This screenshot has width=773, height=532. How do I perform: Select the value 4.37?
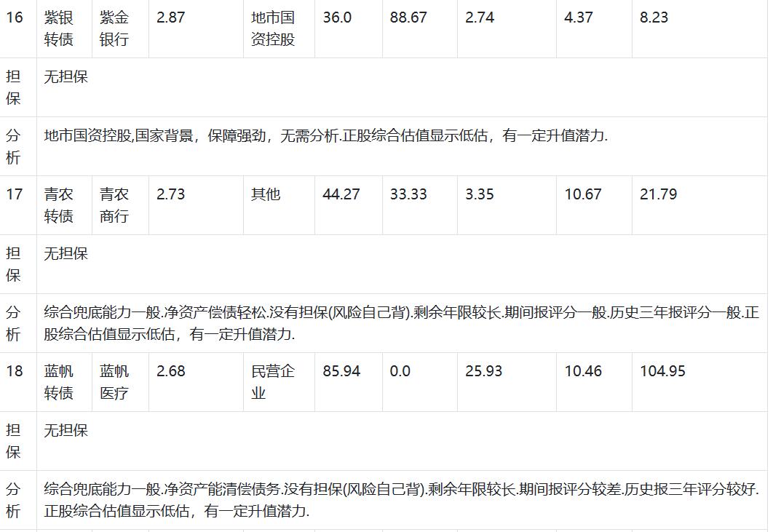click(579, 17)
